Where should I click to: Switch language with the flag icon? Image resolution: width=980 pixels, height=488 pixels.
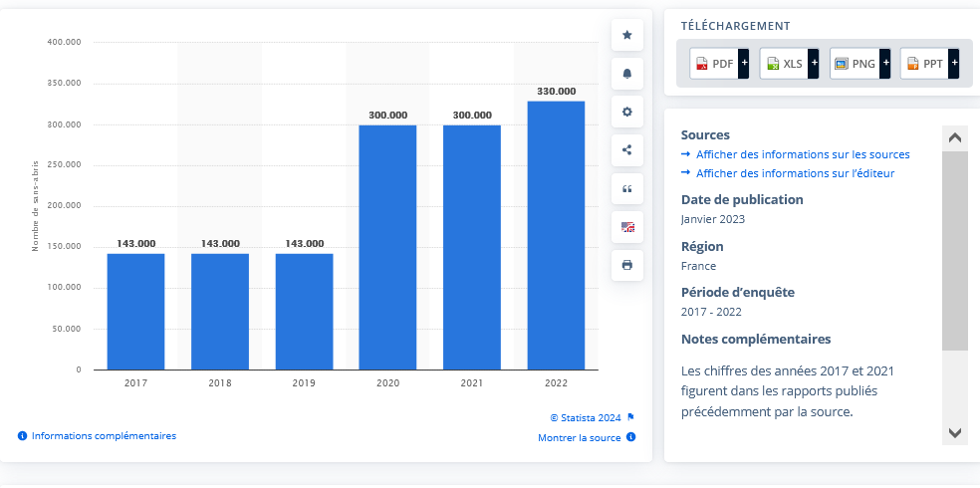click(x=626, y=227)
